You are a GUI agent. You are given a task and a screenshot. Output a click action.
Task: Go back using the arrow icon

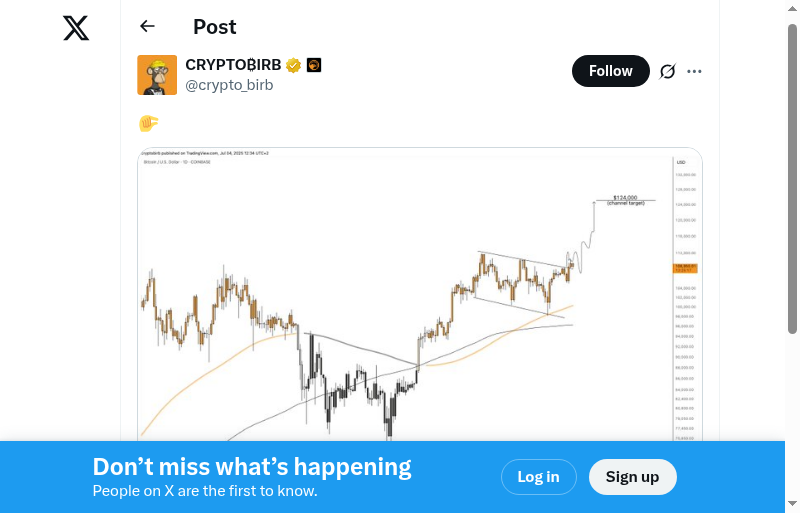point(148,27)
